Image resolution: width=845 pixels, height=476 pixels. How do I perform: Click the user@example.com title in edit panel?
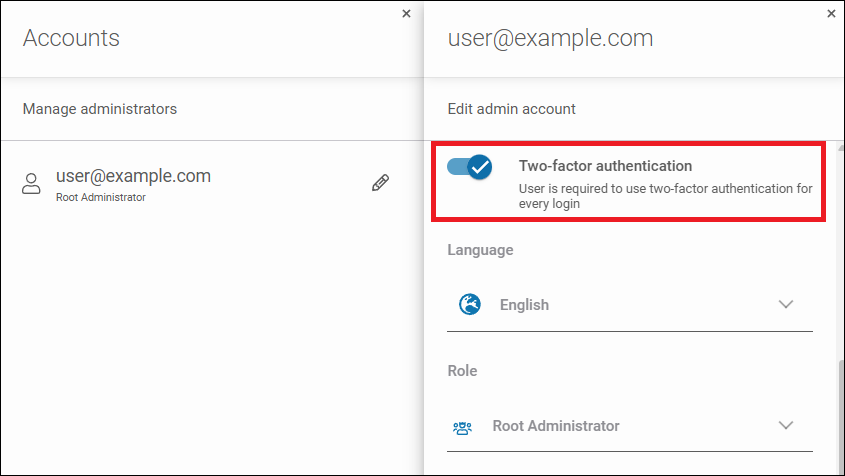(550, 38)
